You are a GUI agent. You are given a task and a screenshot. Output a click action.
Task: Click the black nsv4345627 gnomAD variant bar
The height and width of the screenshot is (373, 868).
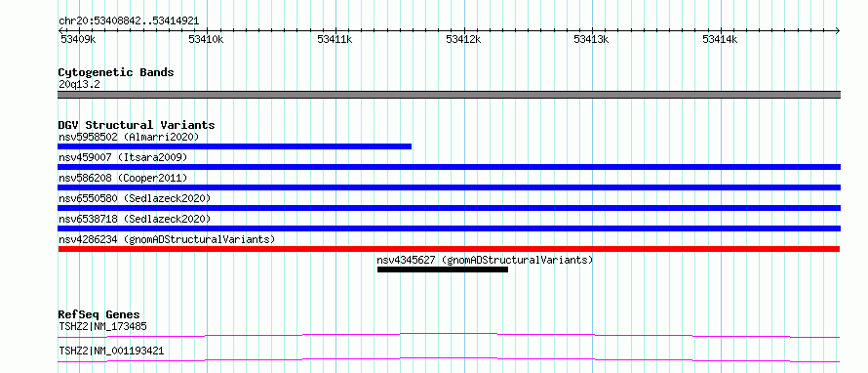(x=443, y=269)
